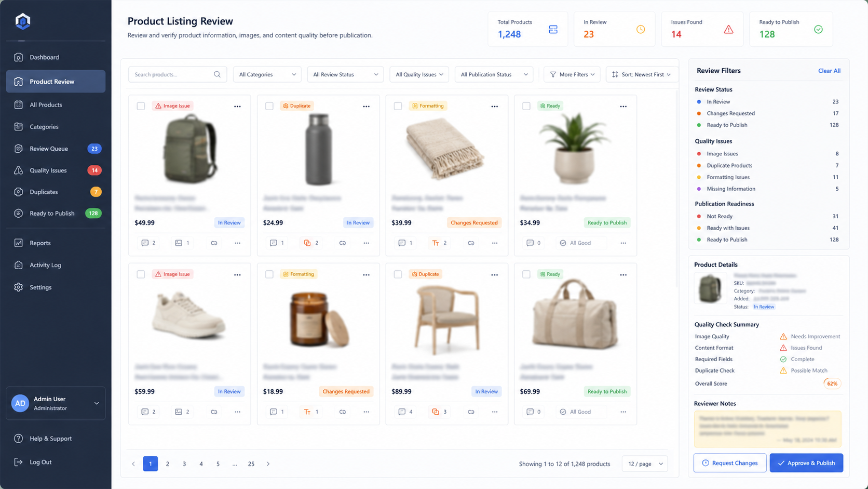Viewport: 868px width, 489px height.
Task: Open the All Quality Issues dropdown
Action: pyautogui.click(x=419, y=74)
